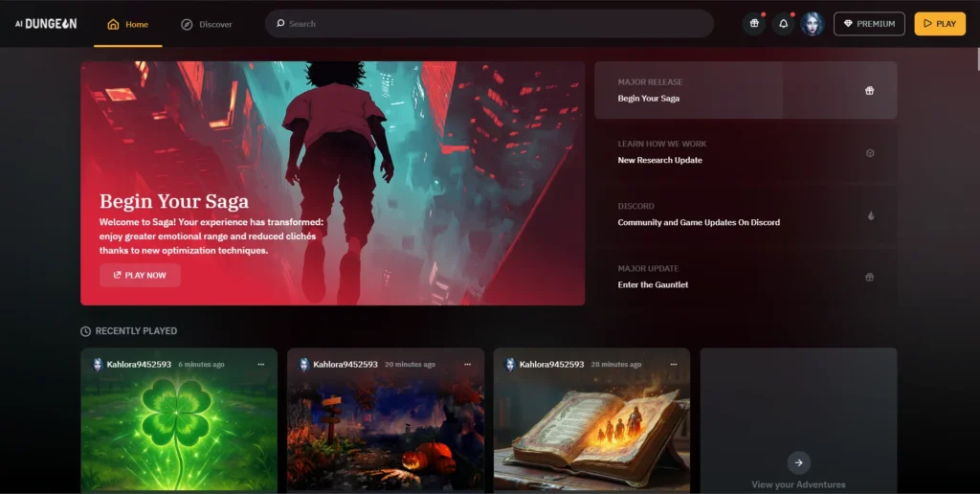Click cube icon beside New Research Update
The height and width of the screenshot is (494, 980).
(x=869, y=153)
